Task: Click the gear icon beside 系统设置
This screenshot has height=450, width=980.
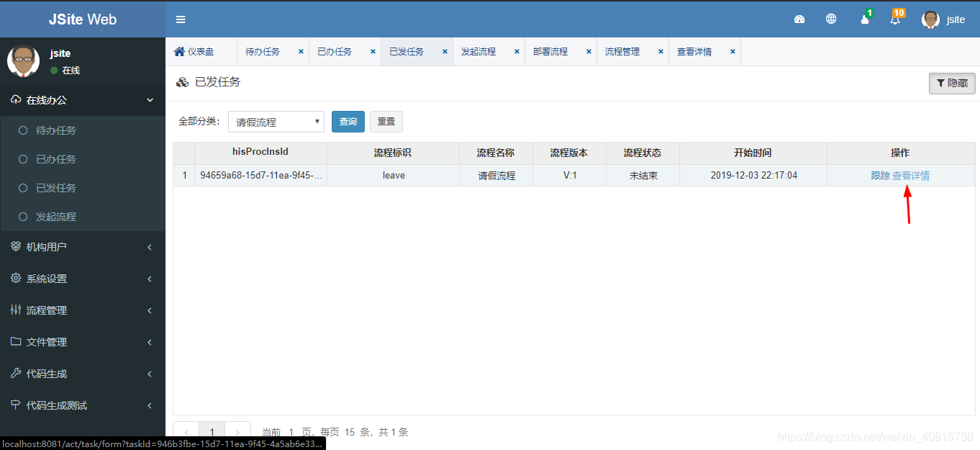Action: [16, 279]
